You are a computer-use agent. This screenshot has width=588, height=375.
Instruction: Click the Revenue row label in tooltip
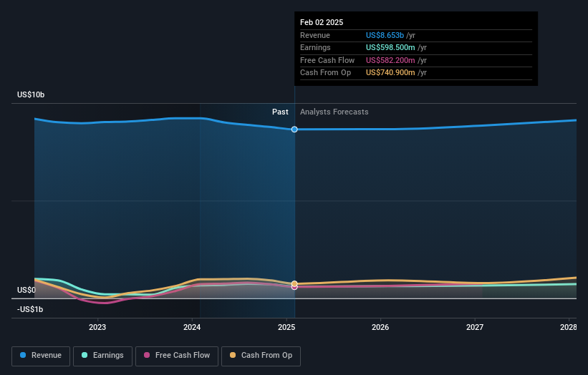tap(315, 35)
